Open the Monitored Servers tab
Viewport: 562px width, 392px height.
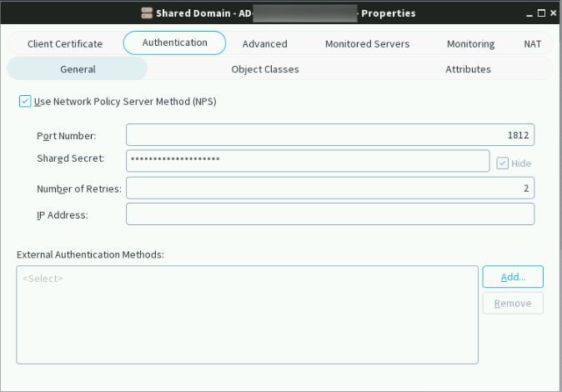click(x=367, y=43)
